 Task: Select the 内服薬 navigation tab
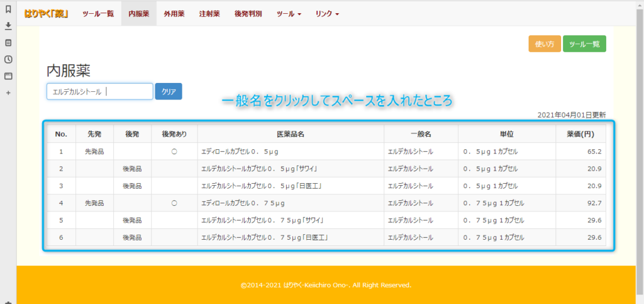(x=138, y=13)
